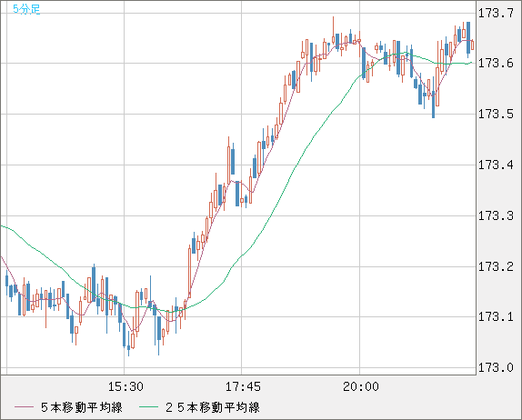Click the 25本移動平均線 legend label
This screenshot has height=420, width=522.
point(213,407)
